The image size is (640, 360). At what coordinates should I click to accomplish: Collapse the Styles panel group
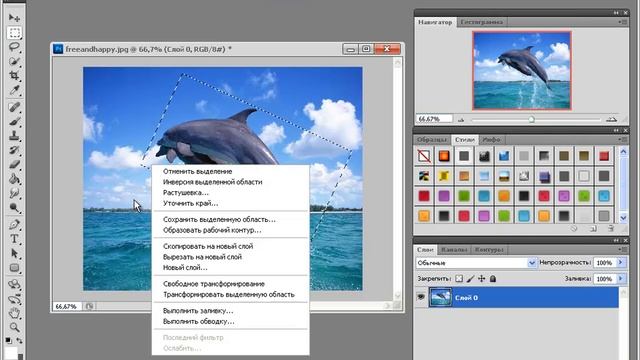click(x=616, y=130)
